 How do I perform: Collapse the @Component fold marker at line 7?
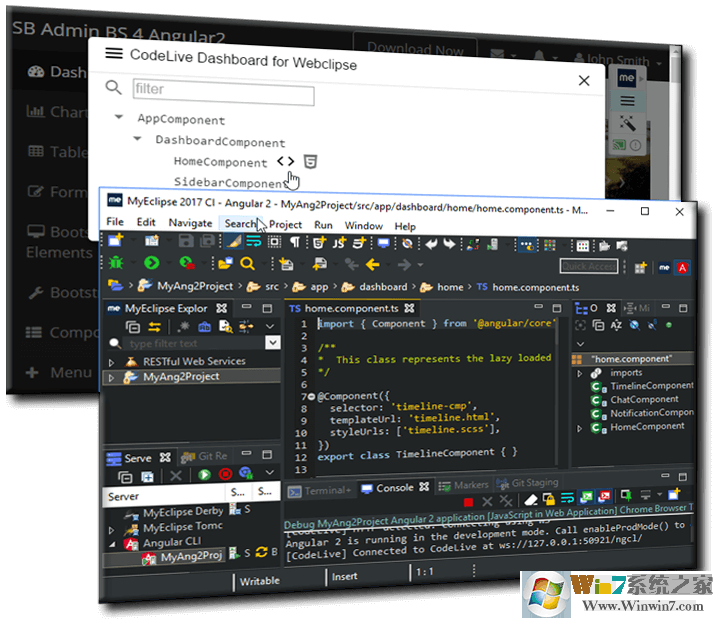pyautogui.click(x=311, y=396)
